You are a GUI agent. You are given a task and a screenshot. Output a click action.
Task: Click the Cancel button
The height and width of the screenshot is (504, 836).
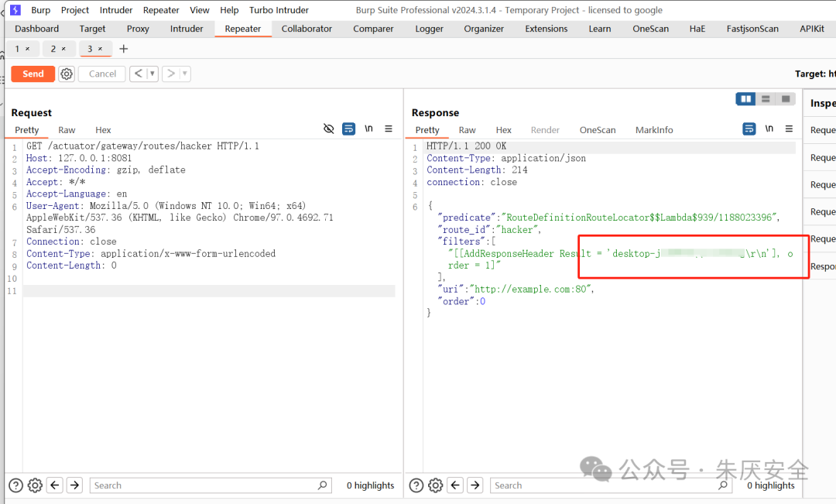(102, 74)
